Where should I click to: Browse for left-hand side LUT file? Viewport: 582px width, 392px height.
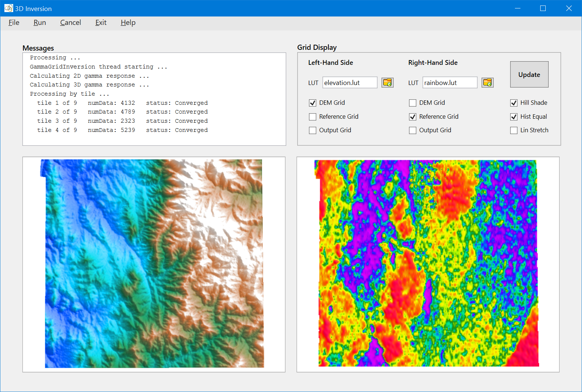coord(387,82)
